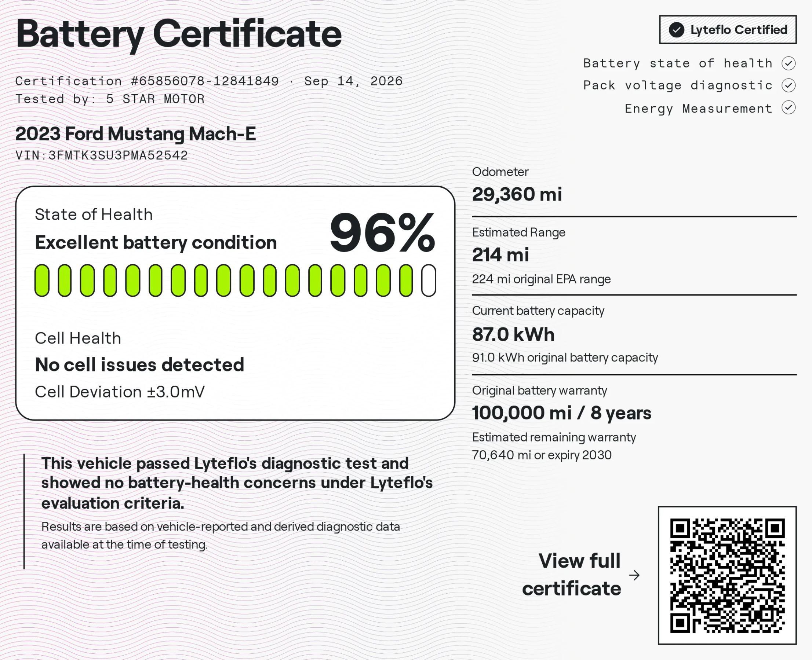Image resolution: width=812 pixels, height=660 pixels.
Task: Click the checkmark icon in Lyteflo Certified badge
Action: pos(677,30)
